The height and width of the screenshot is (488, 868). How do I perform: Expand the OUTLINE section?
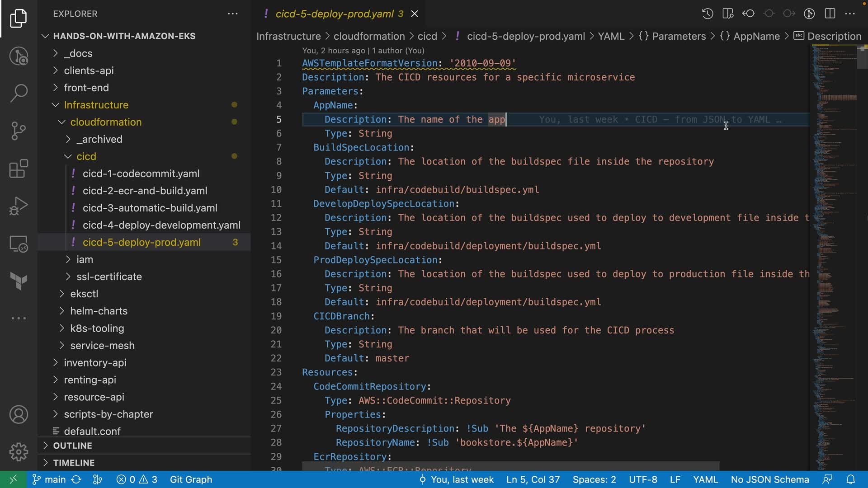(72, 446)
